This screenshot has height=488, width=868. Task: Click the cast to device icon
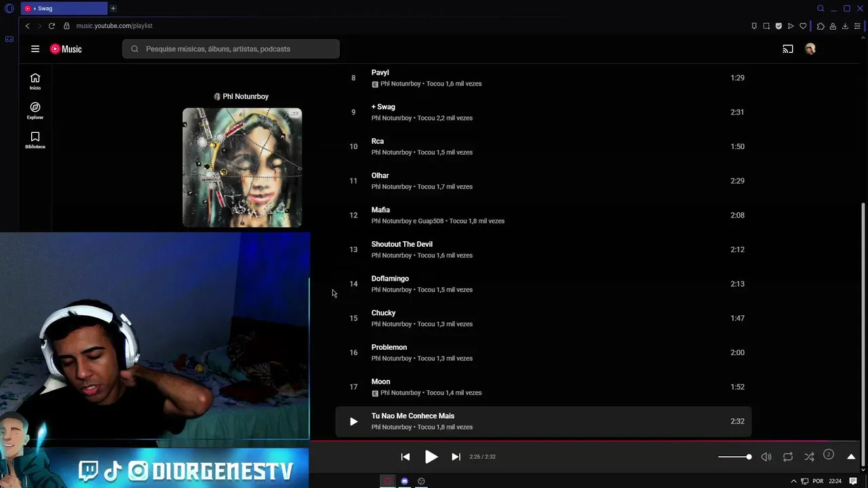tap(788, 49)
